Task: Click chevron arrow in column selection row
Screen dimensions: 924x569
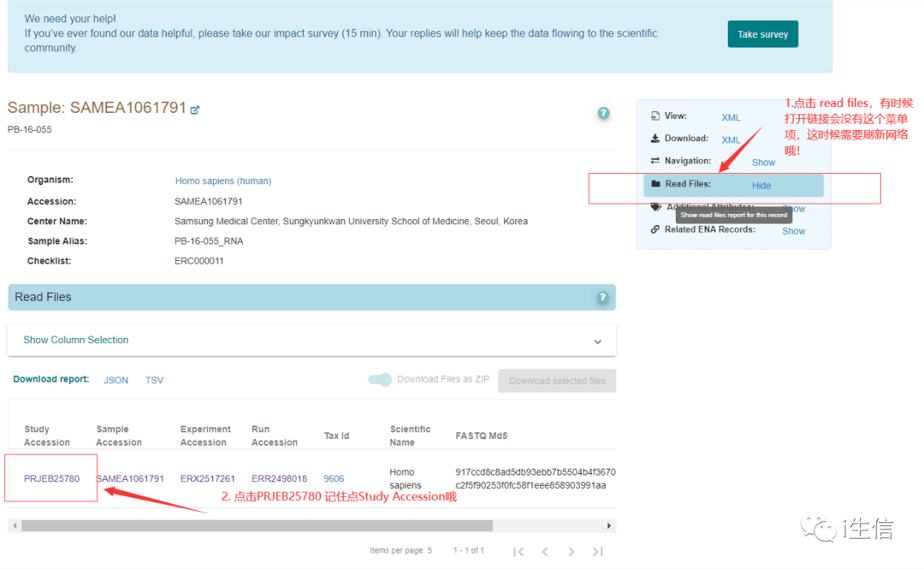Action: click(597, 341)
